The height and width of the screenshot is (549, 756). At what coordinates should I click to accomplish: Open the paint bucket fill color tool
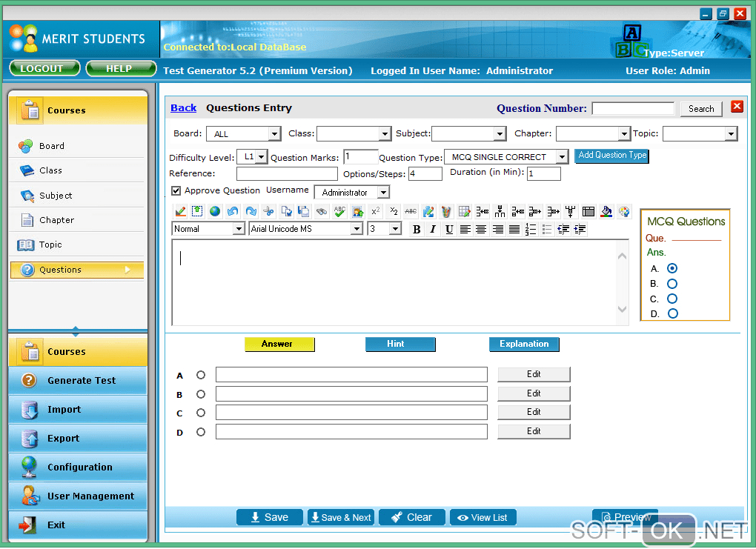coord(606,212)
